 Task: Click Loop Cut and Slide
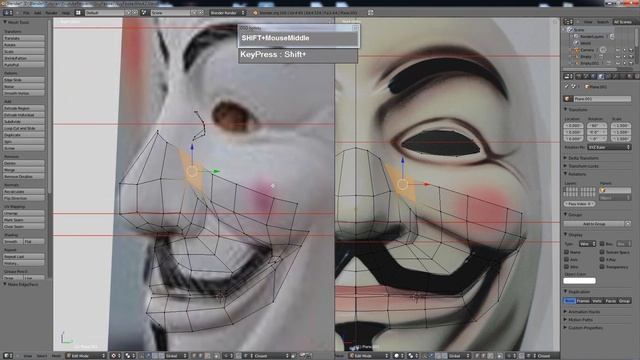tap(24, 128)
